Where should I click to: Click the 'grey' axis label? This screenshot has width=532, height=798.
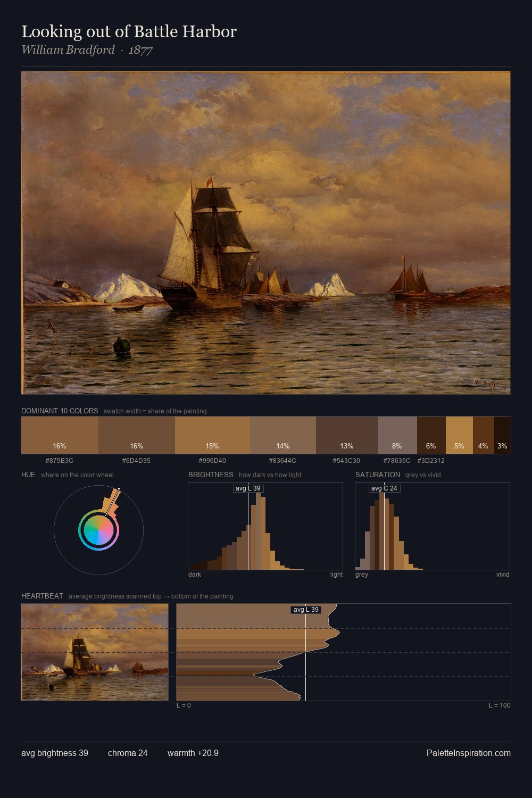tap(362, 575)
